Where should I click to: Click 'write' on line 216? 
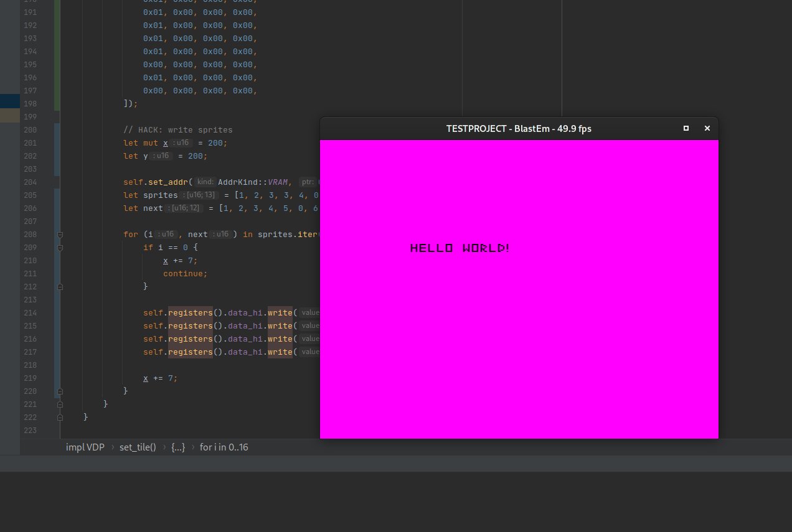(x=280, y=339)
